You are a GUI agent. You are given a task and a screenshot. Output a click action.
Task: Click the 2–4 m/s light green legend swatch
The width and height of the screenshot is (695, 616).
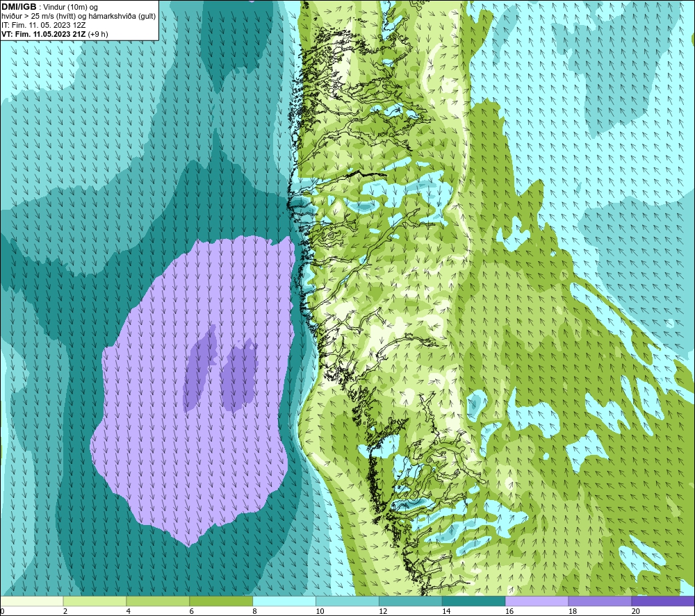95,601
